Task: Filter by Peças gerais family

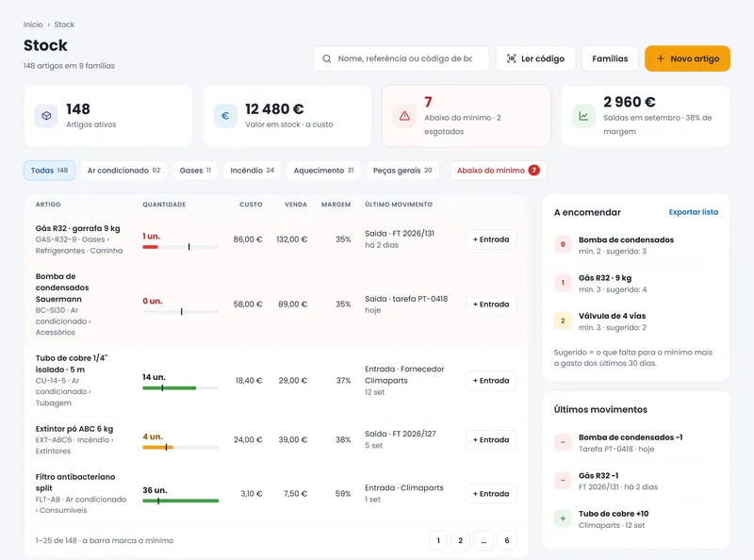Action: pyautogui.click(x=402, y=171)
